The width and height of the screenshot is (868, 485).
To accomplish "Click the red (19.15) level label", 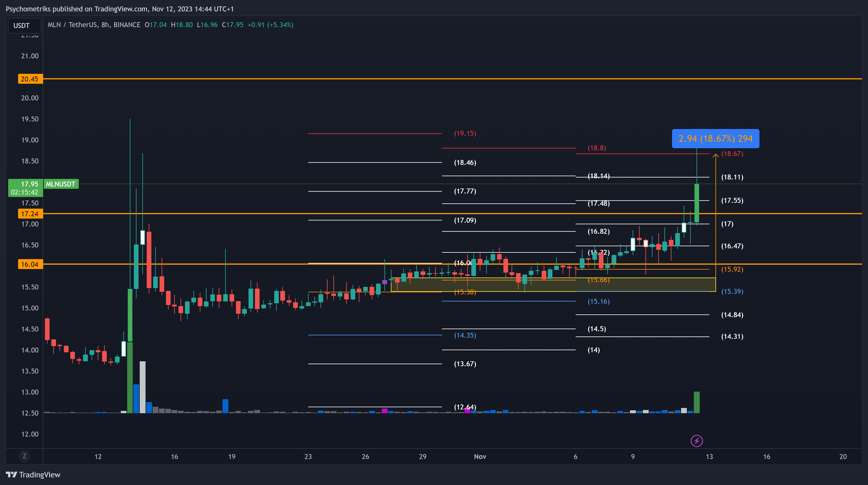I will tap(465, 133).
